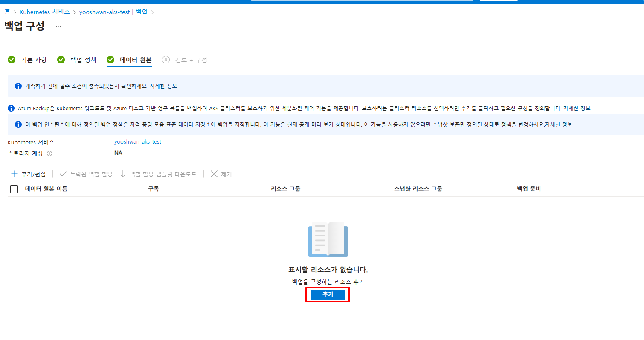644x340 pixels.
Task: Click the 스냅샷 리소스 그룹 column header
Action: 418,189
